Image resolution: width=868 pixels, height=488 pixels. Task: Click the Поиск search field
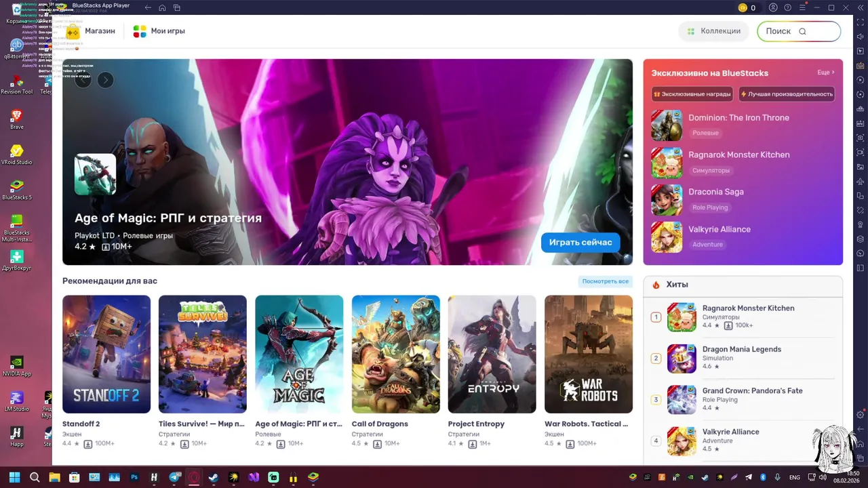coord(799,31)
